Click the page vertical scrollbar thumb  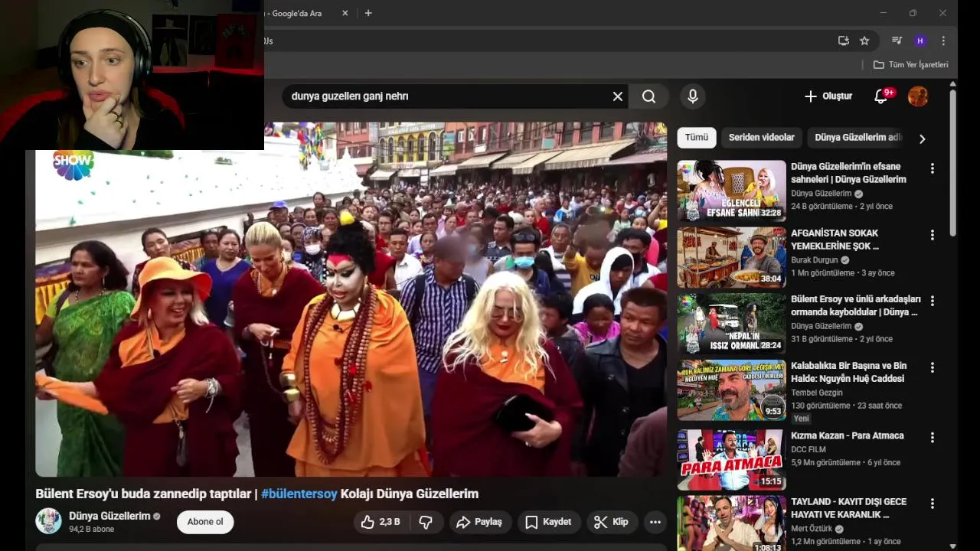tap(952, 165)
